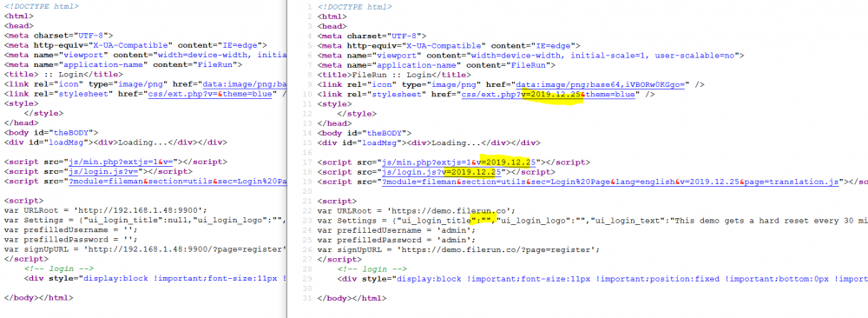Click right pane <body id="theBODY"> line
868x318 pixels.
tap(365, 133)
